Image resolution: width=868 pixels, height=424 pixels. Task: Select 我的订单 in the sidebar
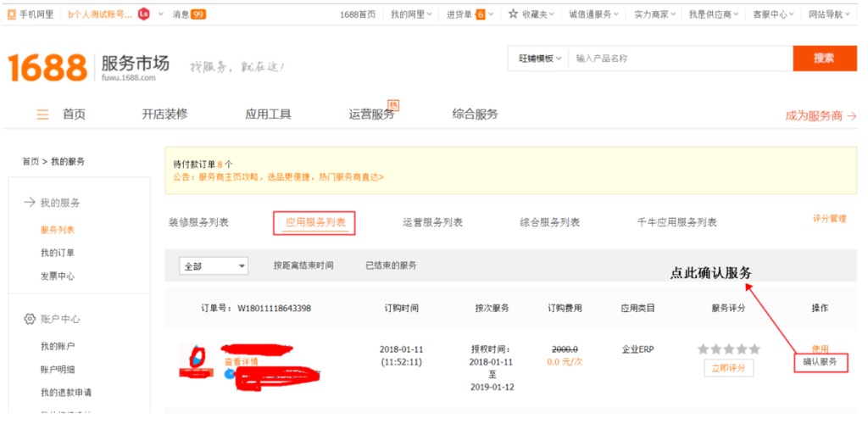pyautogui.click(x=58, y=253)
